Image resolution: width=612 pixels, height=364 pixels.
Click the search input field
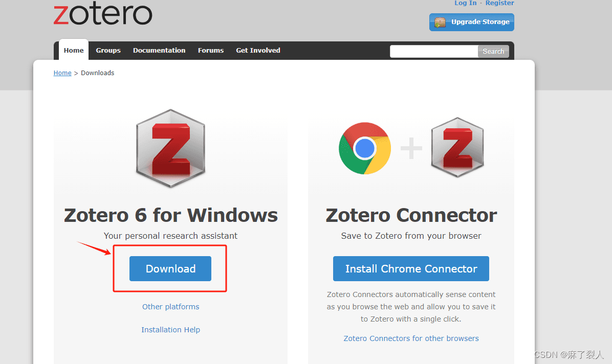433,52
